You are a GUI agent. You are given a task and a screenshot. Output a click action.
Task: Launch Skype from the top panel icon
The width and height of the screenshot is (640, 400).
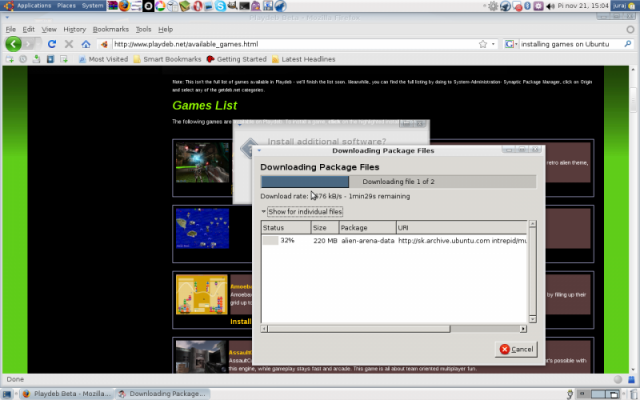point(220,6)
